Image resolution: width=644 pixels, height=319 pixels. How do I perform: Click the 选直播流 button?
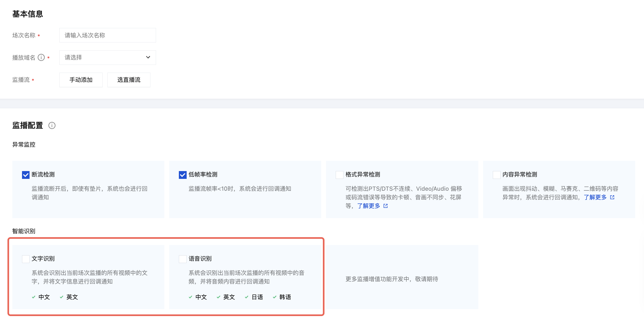click(x=129, y=80)
